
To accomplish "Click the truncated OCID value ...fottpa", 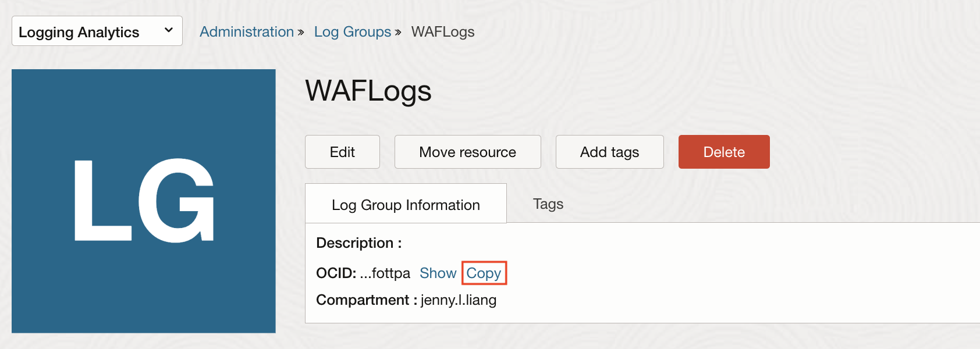I will click(x=385, y=273).
